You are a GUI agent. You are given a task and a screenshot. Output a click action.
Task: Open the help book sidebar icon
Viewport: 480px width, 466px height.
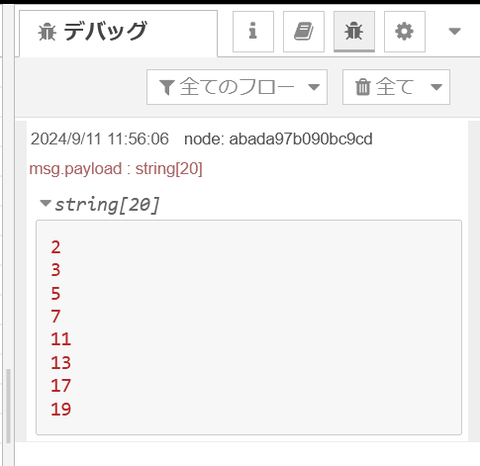[303, 31]
